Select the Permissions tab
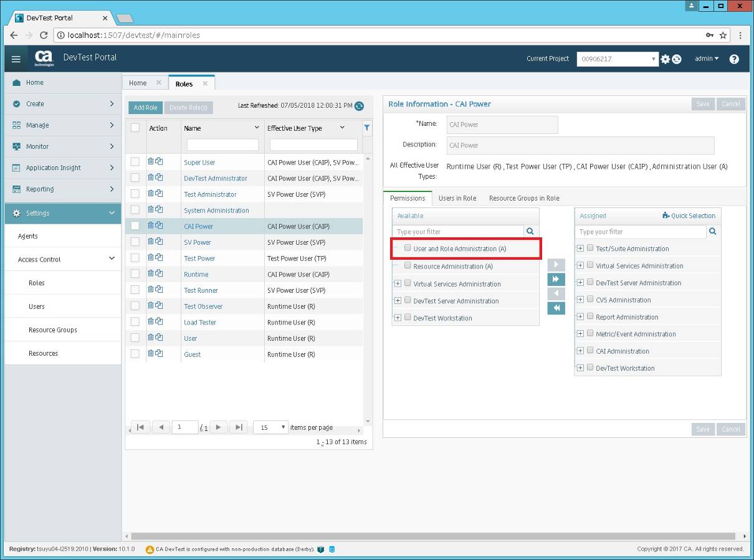Viewport: 754px width, 560px height. click(x=408, y=198)
